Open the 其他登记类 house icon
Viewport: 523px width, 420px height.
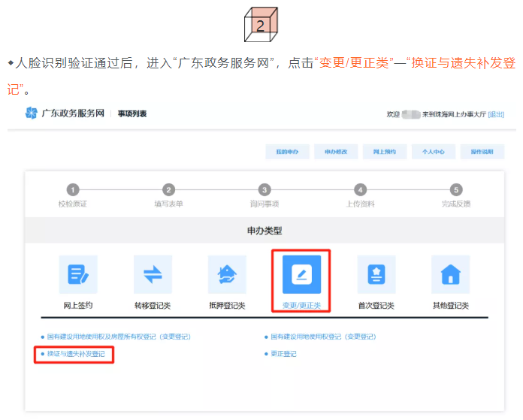tap(450, 274)
